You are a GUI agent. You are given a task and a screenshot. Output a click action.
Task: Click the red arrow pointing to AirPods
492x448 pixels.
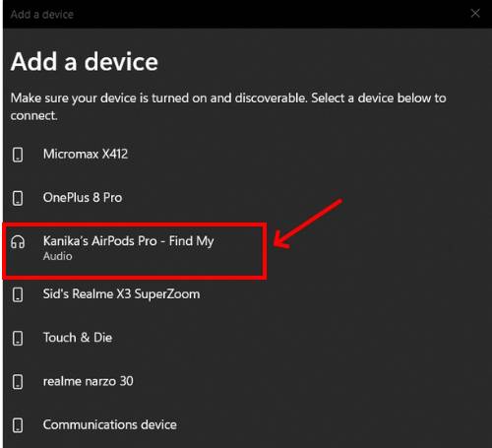point(308,224)
